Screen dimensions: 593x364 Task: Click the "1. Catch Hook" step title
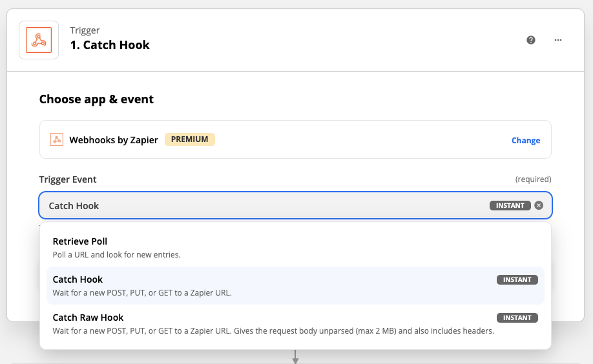(x=110, y=45)
